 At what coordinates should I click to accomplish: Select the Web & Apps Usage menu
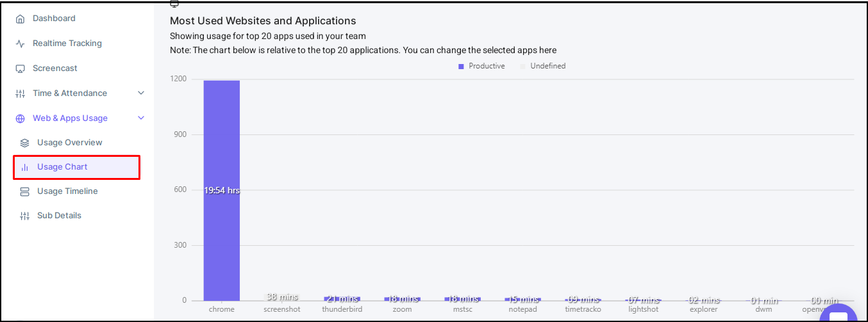[70, 118]
